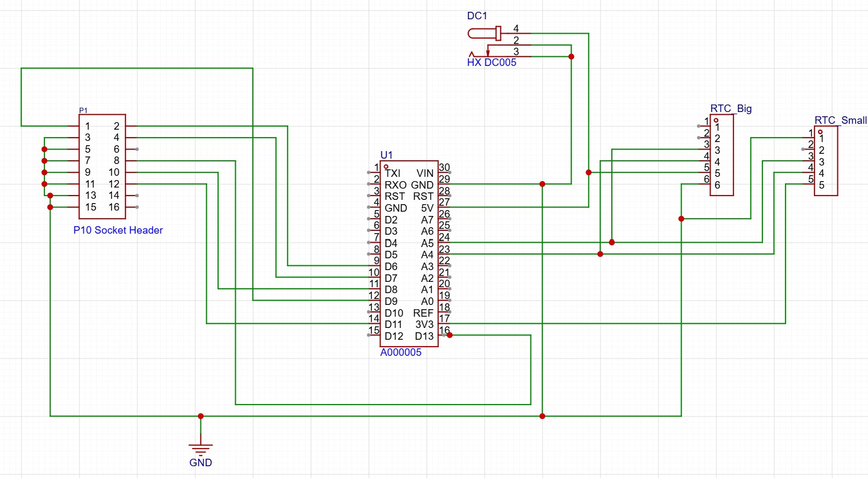Click the wire junction above the ground symbol
Screen dimensions: 868x478
click(x=201, y=416)
